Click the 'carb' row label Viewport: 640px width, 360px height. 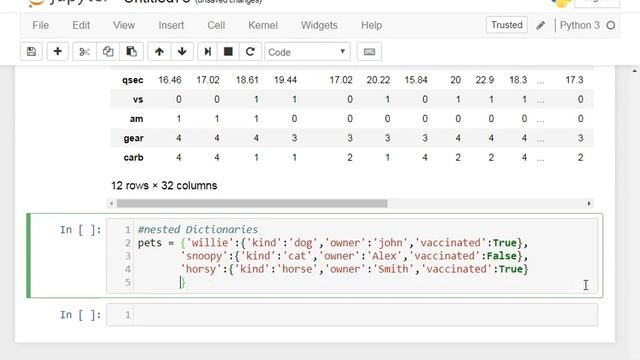point(133,158)
